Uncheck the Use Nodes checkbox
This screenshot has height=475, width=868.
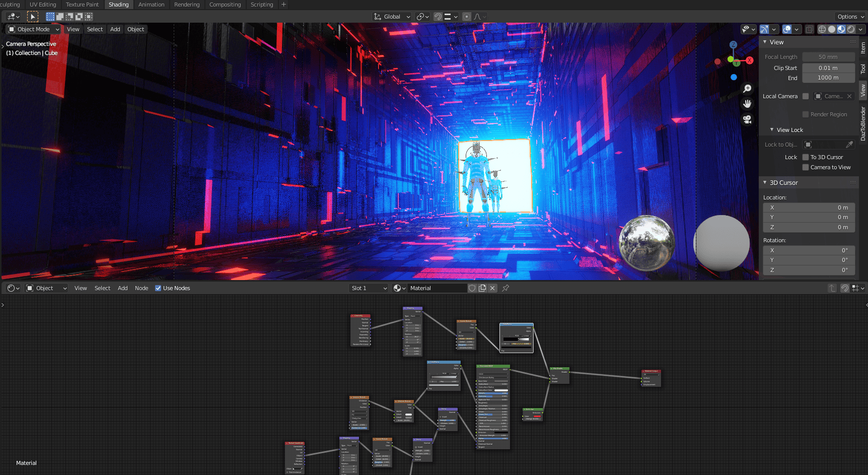[158, 288]
